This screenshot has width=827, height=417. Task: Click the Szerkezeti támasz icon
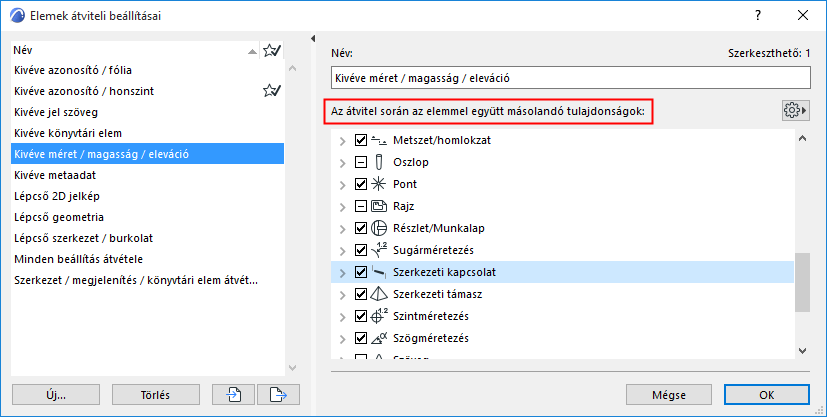point(380,294)
